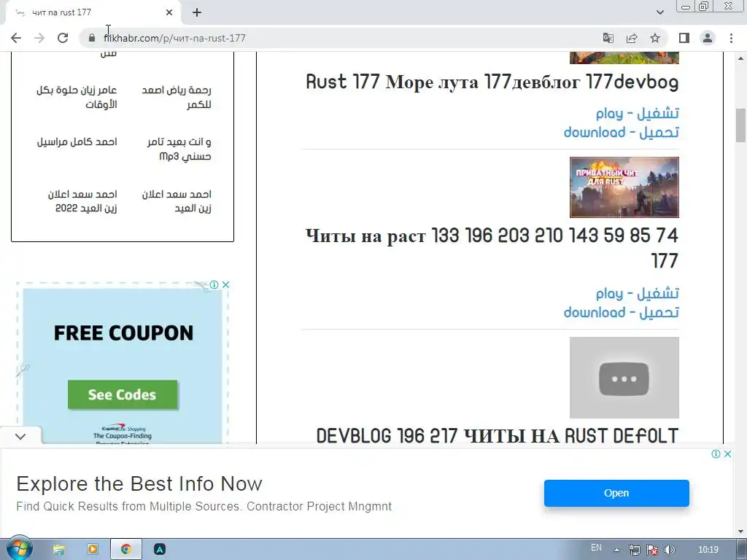
Task: Open the Windows Start menu
Action: coord(19,549)
